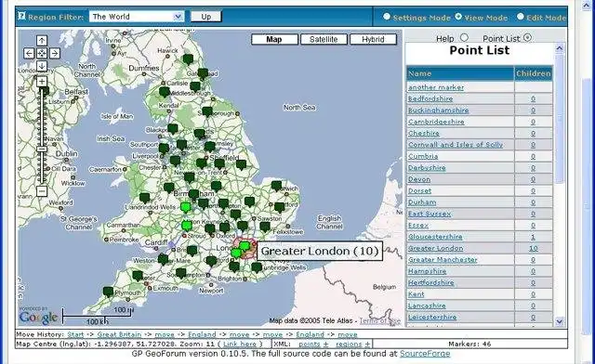Click the dark marker near Tunbridge Wells
The width and height of the screenshot is (595, 364).
click(x=257, y=266)
